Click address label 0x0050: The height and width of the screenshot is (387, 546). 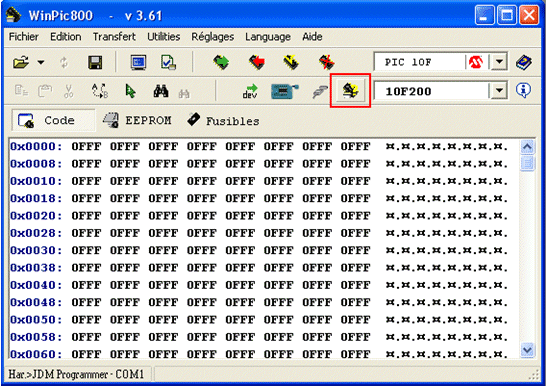point(36,319)
